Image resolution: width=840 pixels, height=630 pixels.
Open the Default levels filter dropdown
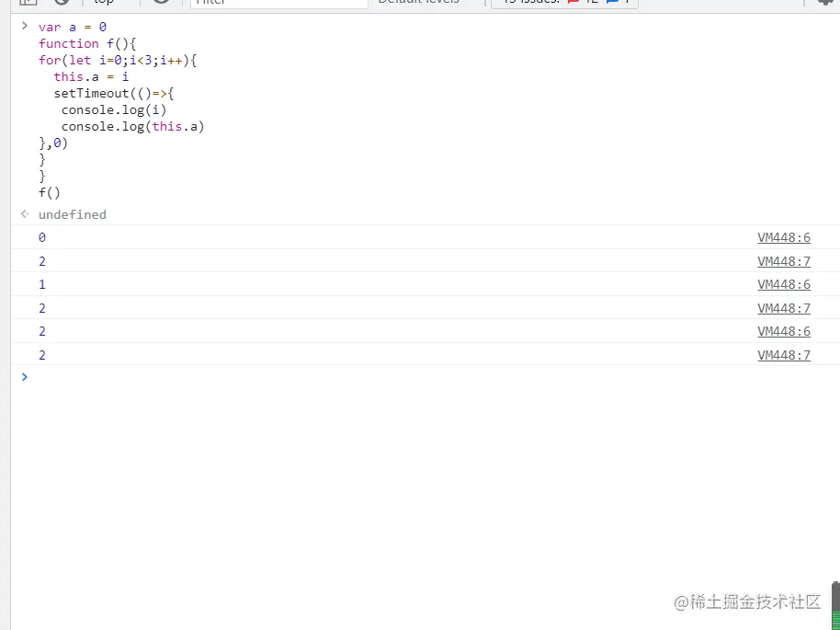(x=419, y=3)
